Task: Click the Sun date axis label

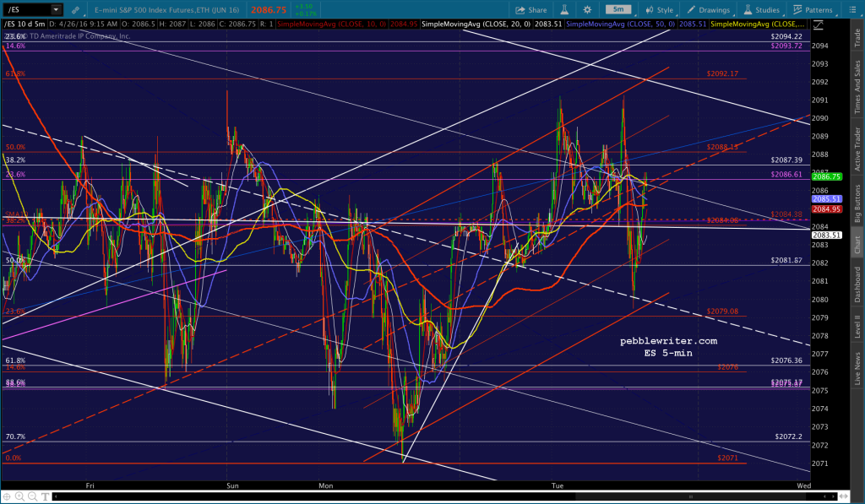Action: click(232, 485)
